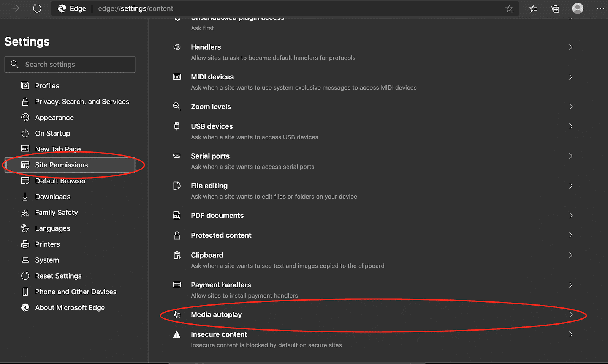
Task: Click the Protected content lock icon
Action: 177,235
